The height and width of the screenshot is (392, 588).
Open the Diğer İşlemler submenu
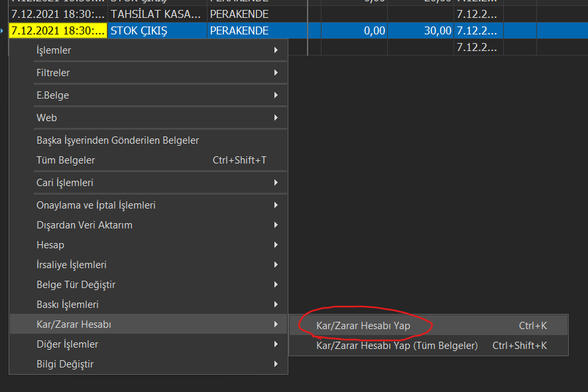pyautogui.click(x=67, y=344)
